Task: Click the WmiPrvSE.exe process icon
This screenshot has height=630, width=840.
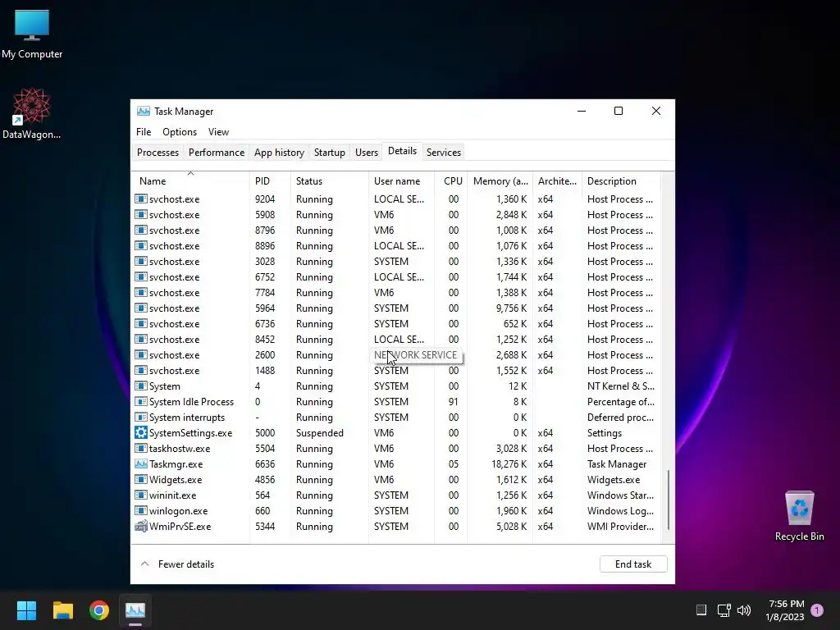Action: click(x=141, y=526)
